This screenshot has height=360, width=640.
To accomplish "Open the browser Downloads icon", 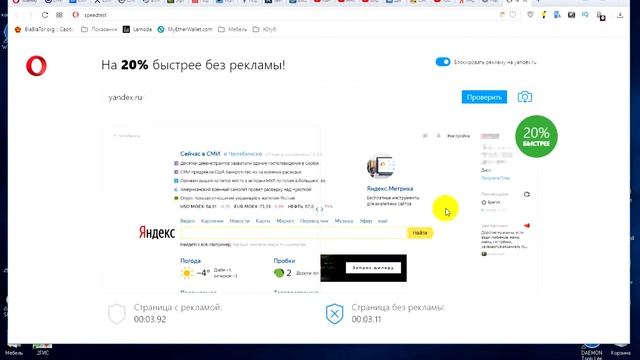I will (x=620, y=15).
